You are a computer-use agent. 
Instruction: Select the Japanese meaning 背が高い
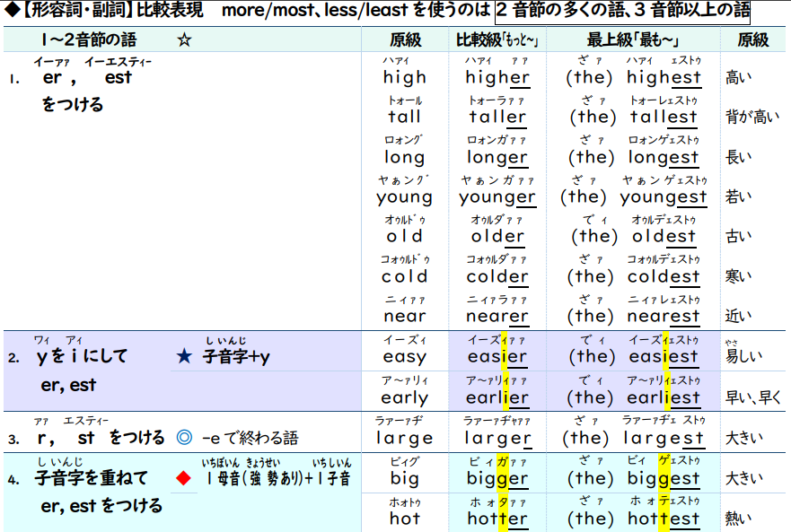tap(751, 118)
